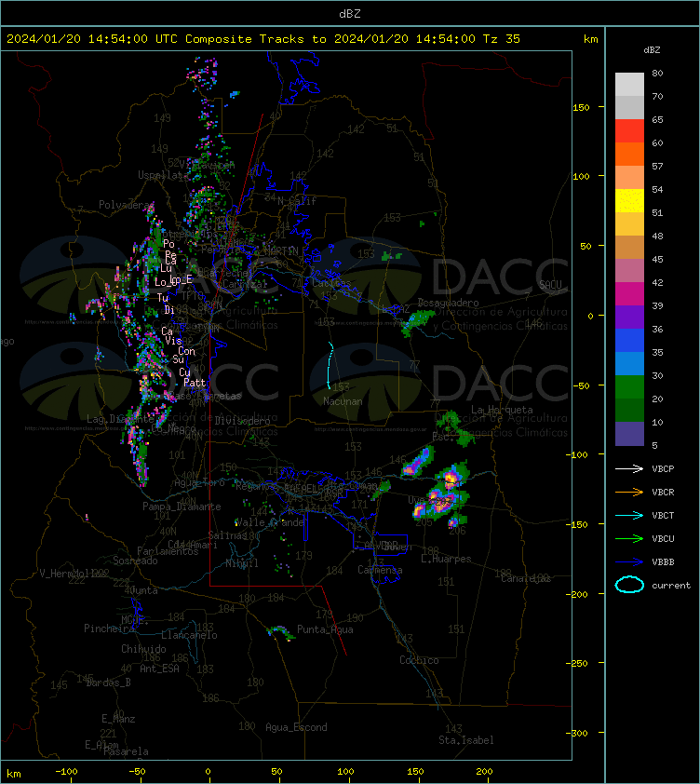700x784 pixels.
Task: Pick the yellow 51-54 dBZ color swatch
Action: point(629,201)
